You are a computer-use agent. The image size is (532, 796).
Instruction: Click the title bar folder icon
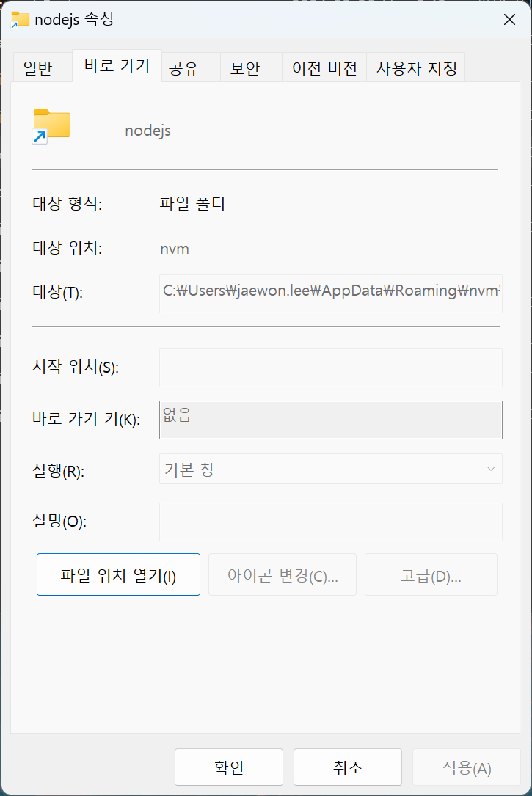pos(20,20)
